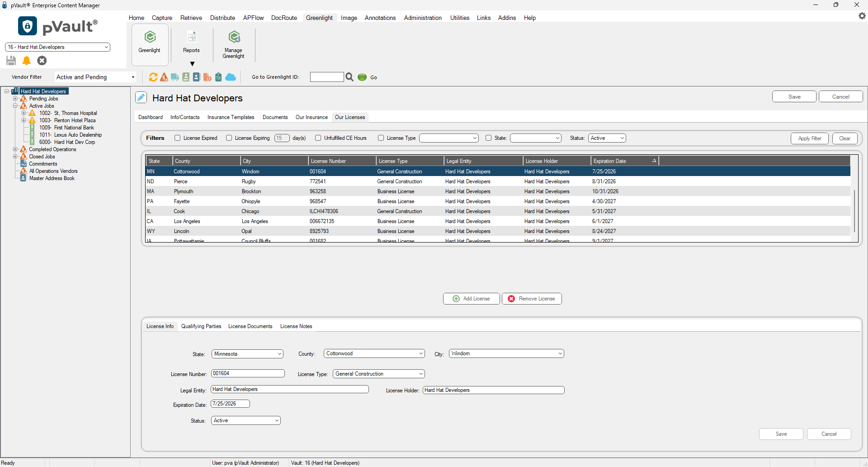Screen dimensions: 868x467
Task: Expand the Pending Jobs tree node
Action: [15, 99]
